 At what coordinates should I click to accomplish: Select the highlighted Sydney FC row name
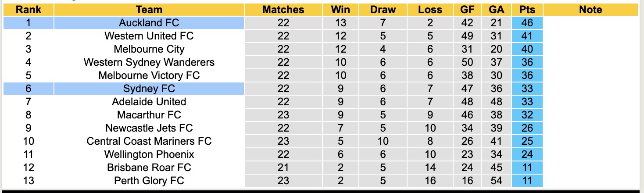coord(149,89)
